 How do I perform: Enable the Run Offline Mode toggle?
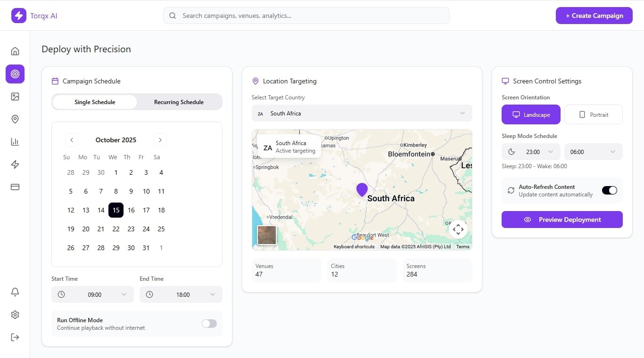[209, 324]
